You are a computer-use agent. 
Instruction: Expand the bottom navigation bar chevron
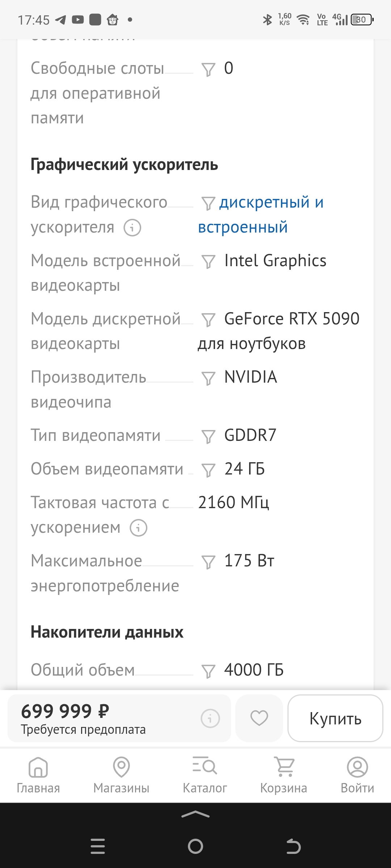(x=195, y=814)
